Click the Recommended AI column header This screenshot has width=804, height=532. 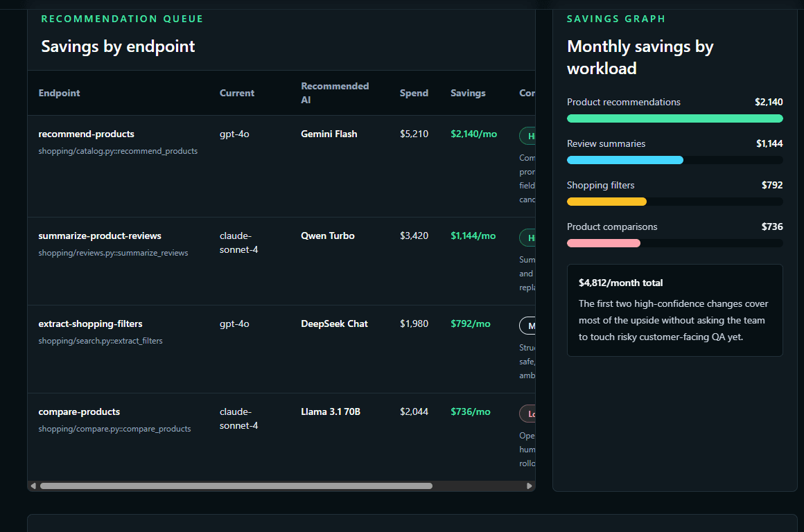(335, 93)
